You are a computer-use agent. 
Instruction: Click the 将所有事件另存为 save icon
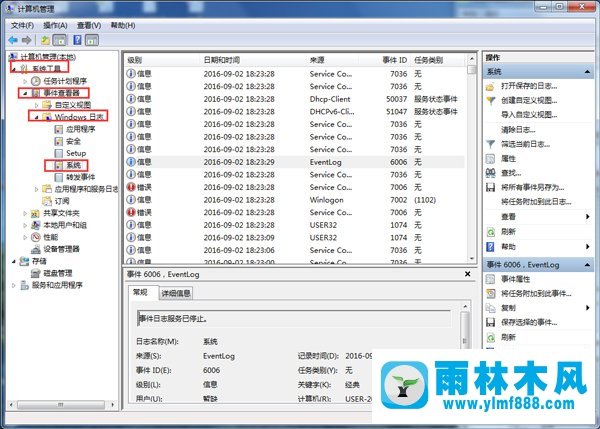(x=491, y=188)
